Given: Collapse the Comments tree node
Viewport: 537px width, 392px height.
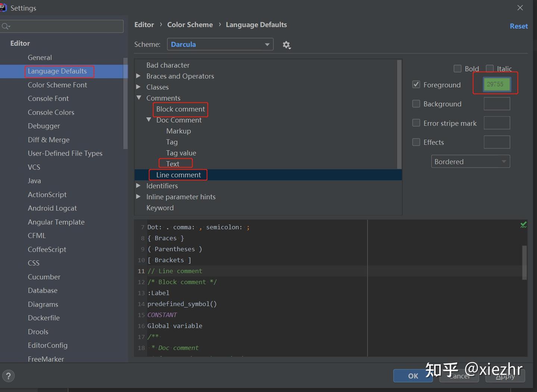Looking at the screenshot, I should (139, 98).
